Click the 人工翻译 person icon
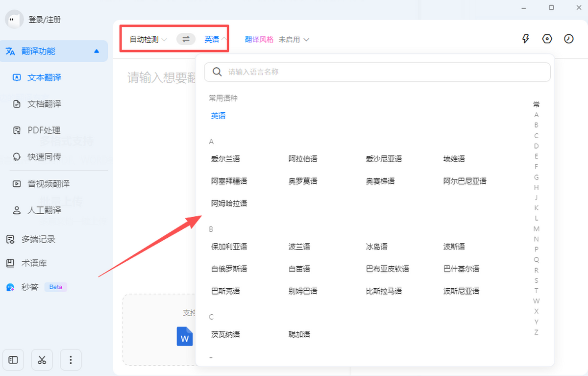This screenshot has height=376, width=588. pos(17,210)
